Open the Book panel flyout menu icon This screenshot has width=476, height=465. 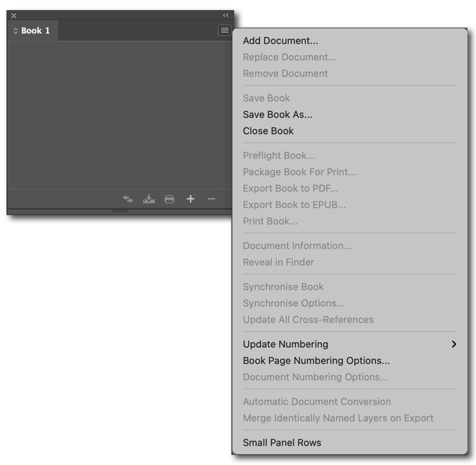coord(225,30)
